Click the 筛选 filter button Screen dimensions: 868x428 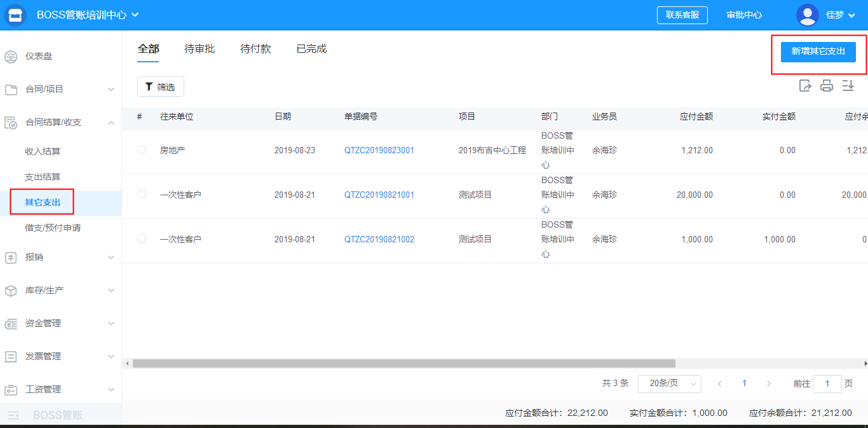[x=161, y=87]
